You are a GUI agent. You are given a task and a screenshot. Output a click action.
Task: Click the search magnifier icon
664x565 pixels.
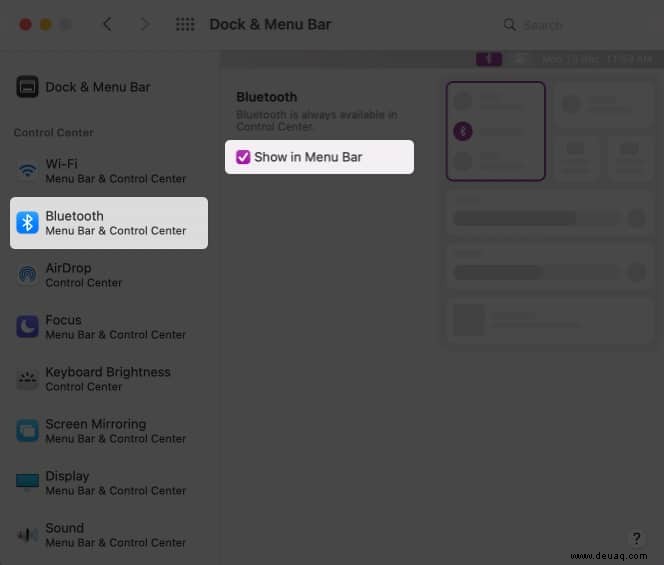[510, 25]
